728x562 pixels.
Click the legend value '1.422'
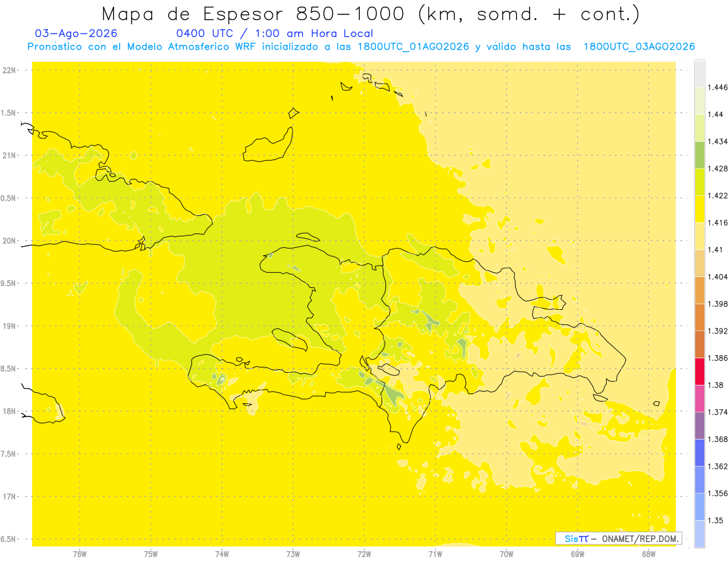coord(717,196)
